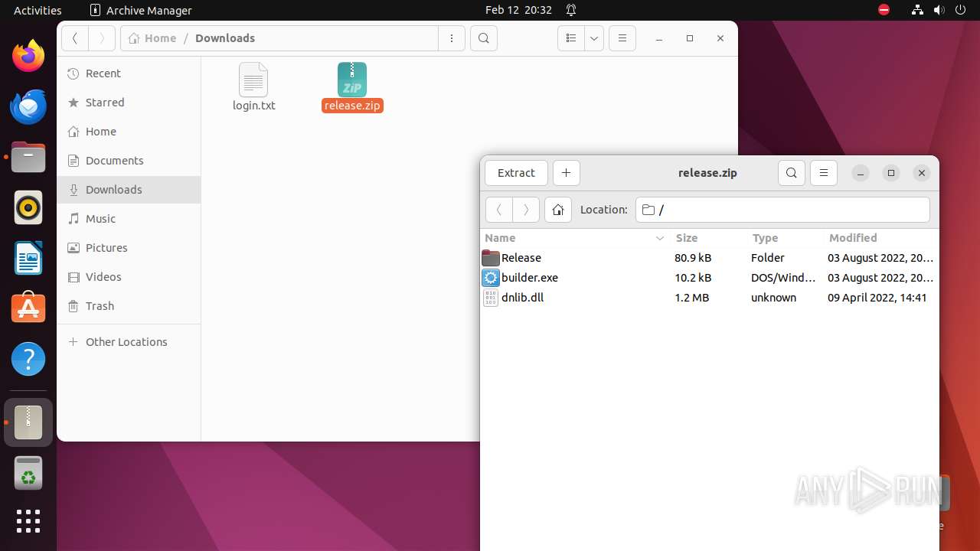Open Files app from the dock
This screenshot has width=980, height=551.
click(x=28, y=157)
